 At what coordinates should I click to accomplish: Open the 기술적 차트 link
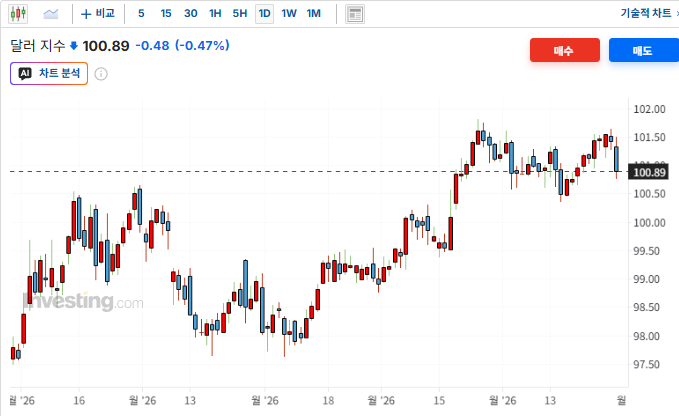(646, 13)
